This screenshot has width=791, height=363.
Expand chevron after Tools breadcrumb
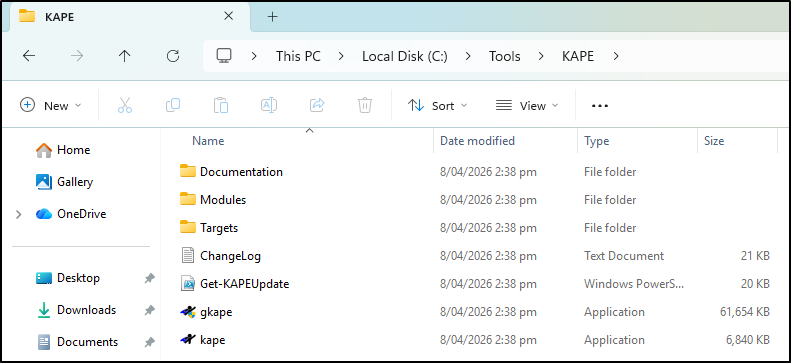point(541,56)
